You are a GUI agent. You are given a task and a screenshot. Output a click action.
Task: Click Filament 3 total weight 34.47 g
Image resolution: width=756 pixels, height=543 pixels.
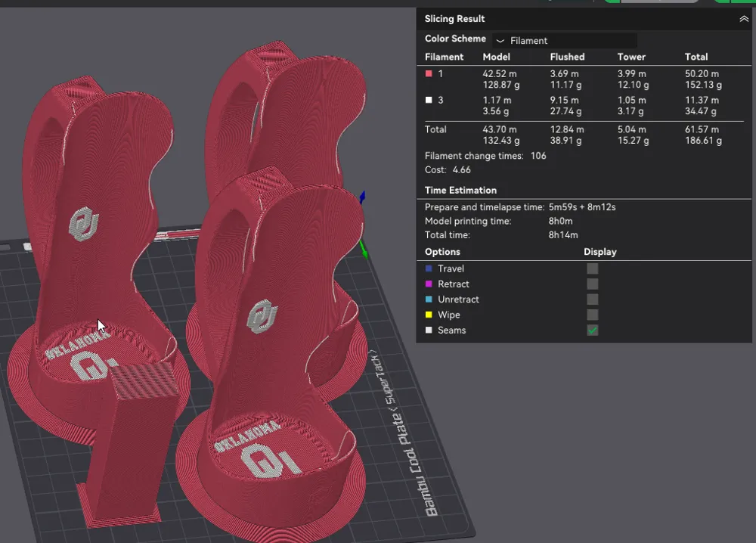tap(701, 111)
